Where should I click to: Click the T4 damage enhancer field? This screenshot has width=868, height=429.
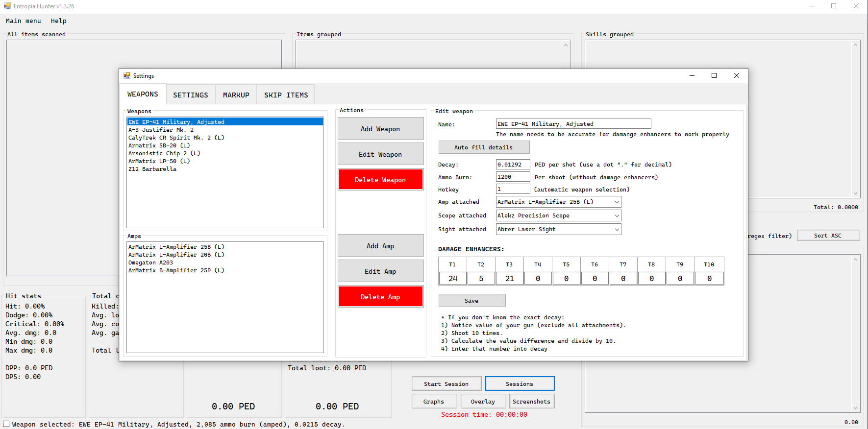tap(538, 278)
